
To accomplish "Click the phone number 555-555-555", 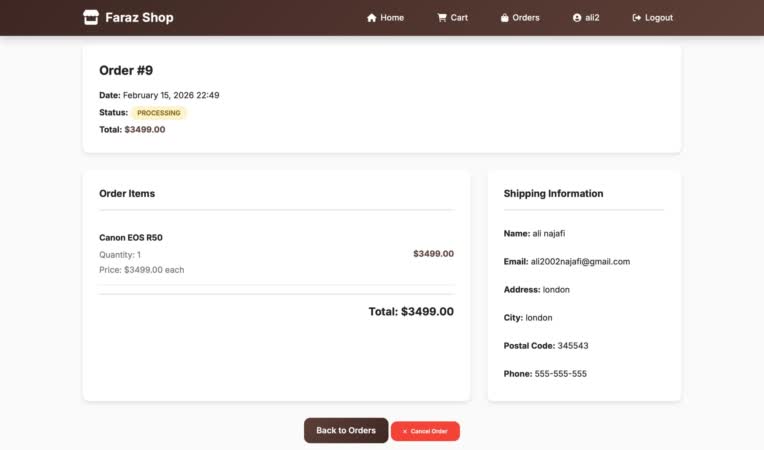I will [561, 374].
